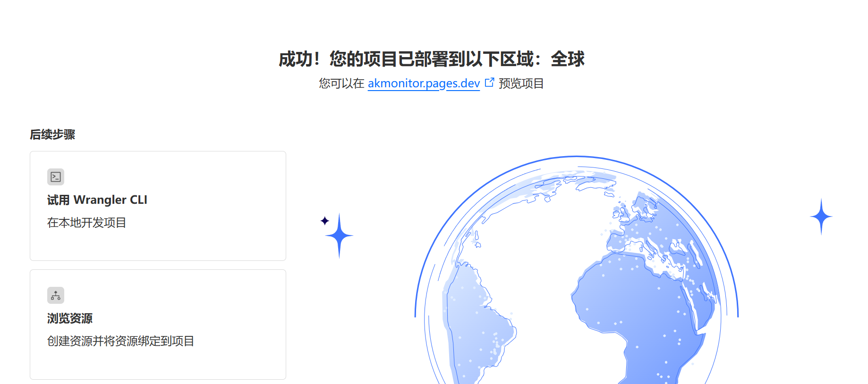Image resolution: width=868 pixels, height=384 pixels.
Task: Open the 浏览资源 card title
Action: 70,318
